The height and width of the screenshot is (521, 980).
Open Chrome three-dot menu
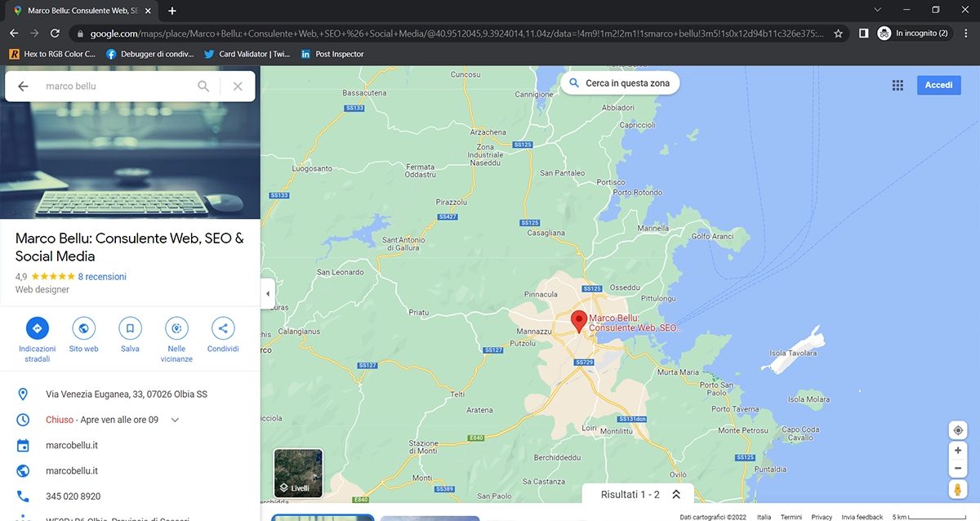[966, 33]
